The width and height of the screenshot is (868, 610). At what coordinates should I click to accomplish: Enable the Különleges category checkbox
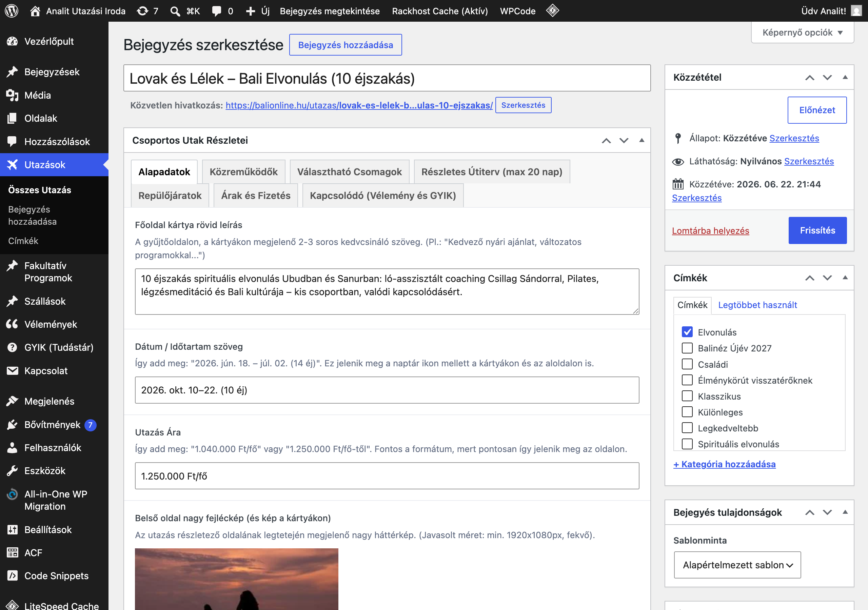click(x=687, y=411)
